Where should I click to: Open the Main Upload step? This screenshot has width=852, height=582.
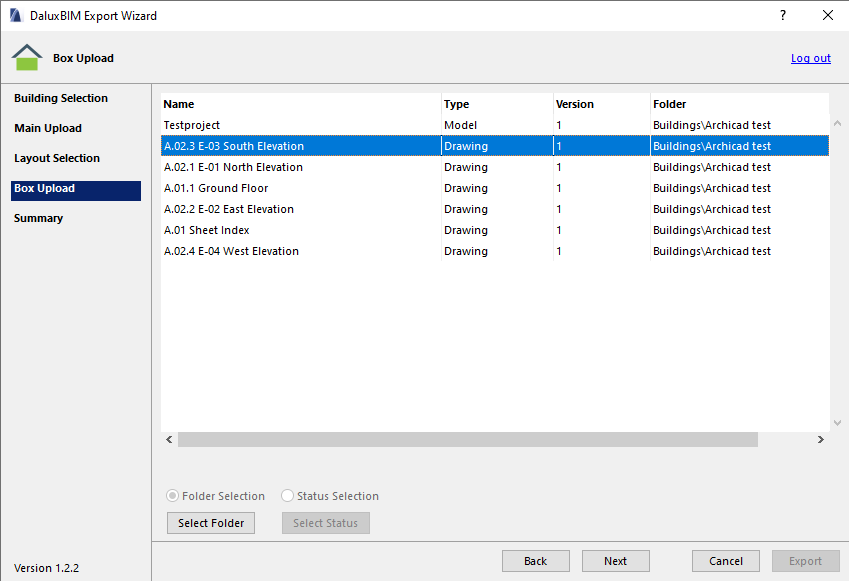point(48,128)
